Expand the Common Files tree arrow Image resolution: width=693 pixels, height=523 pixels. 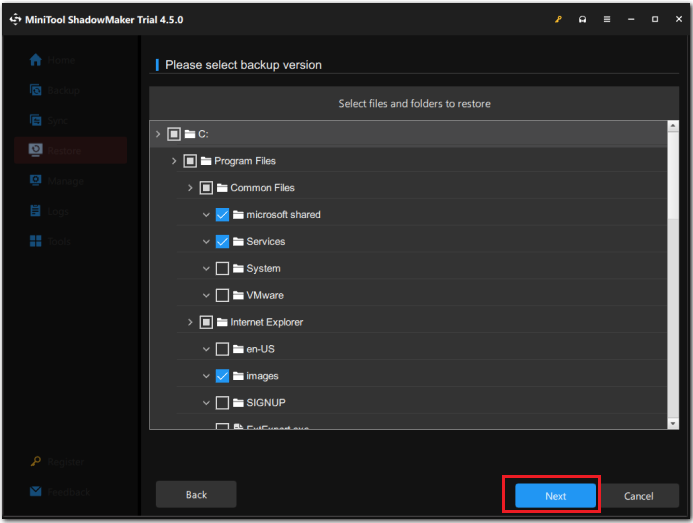pyautogui.click(x=190, y=188)
